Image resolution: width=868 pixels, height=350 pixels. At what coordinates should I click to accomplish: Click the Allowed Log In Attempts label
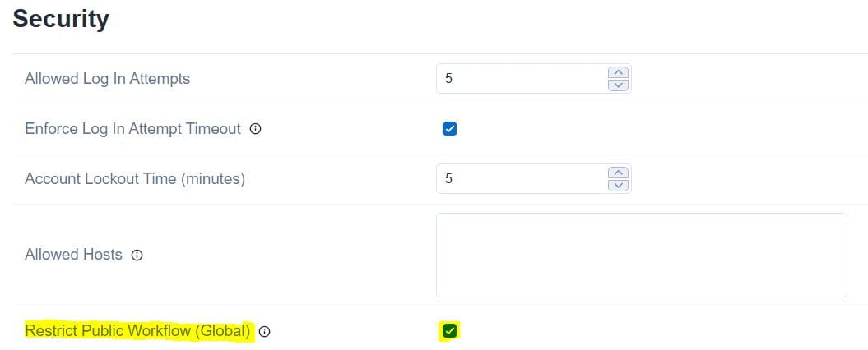coord(107,79)
